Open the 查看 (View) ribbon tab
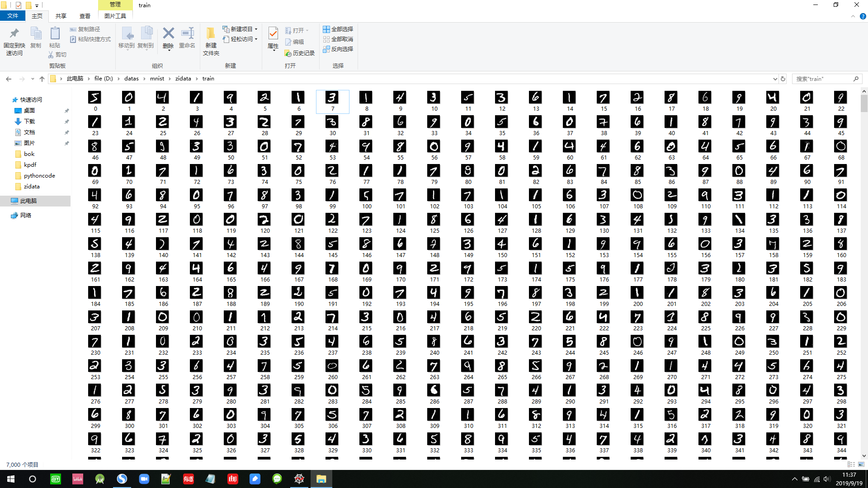The height and width of the screenshot is (488, 868). [x=85, y=16]
